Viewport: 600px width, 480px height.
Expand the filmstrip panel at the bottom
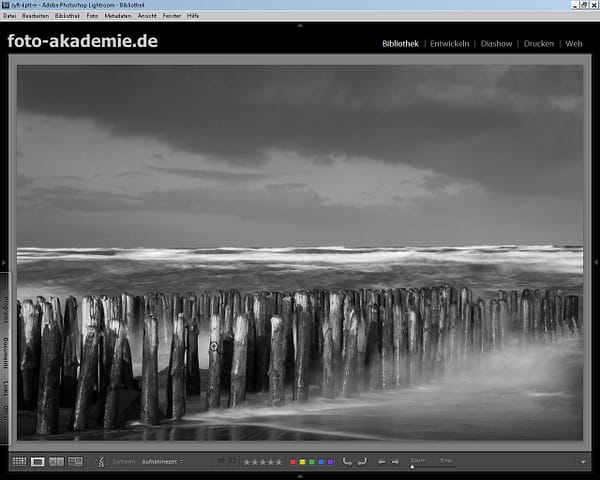tap(299, 475)
